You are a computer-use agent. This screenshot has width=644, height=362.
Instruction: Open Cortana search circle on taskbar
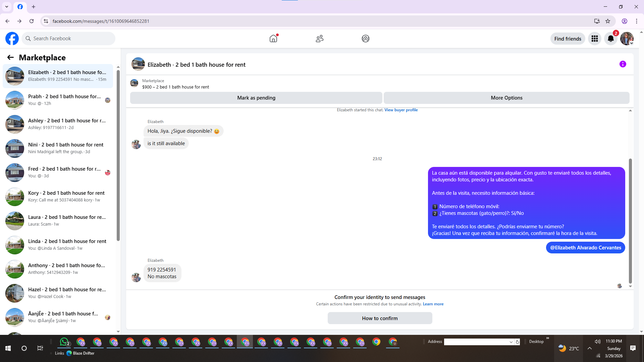(24, 348)
